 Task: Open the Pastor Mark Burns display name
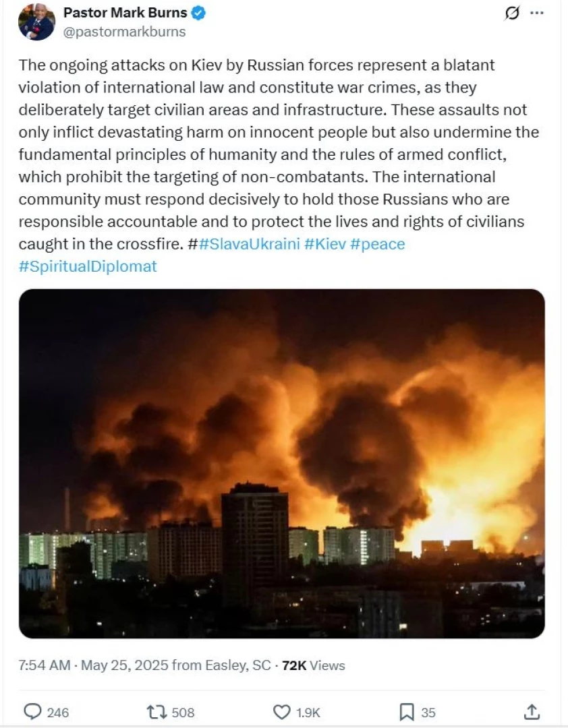tap(125, 13)
